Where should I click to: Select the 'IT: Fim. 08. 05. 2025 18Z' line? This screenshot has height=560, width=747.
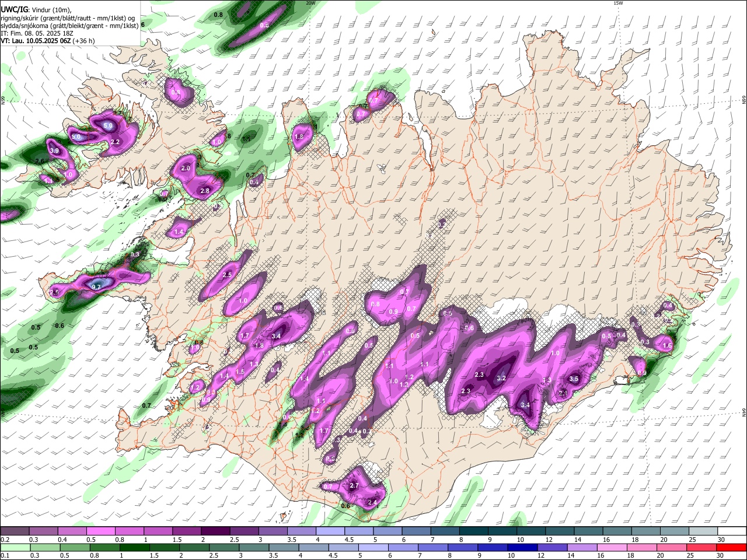37,33
